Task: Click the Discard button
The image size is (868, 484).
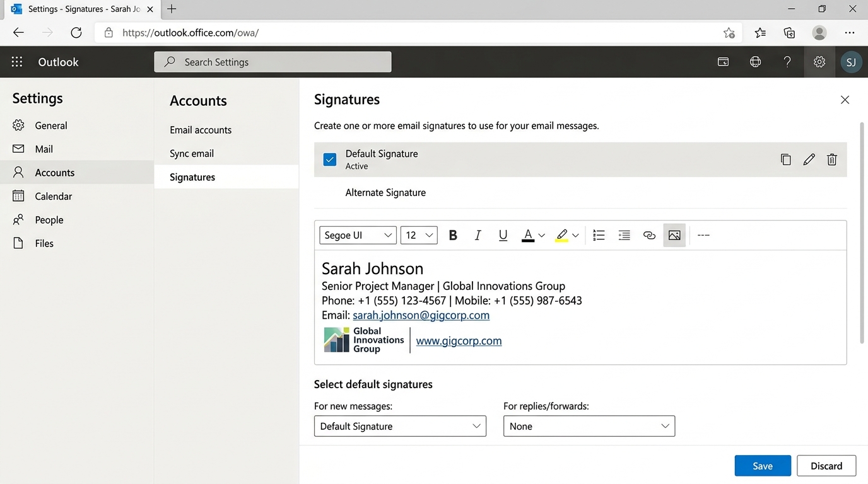Action: tap(826, 466)
